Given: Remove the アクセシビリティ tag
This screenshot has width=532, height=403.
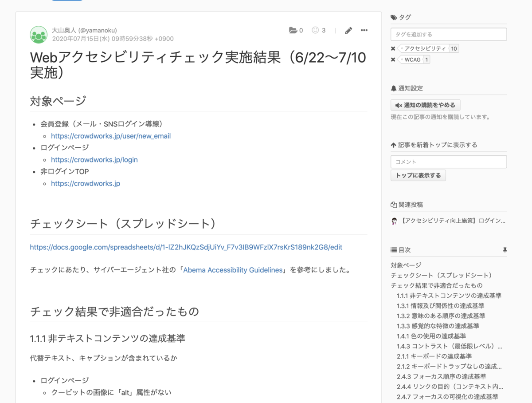Looking at the screenshot, I should click(392, 49).
